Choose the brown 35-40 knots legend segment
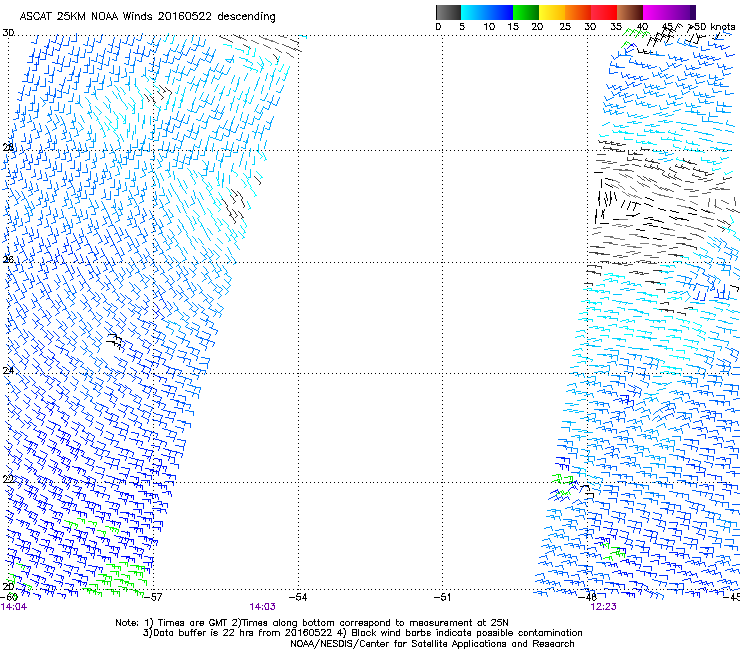The width and height of the screenshot is (740, 650). (x=630, y=12)
